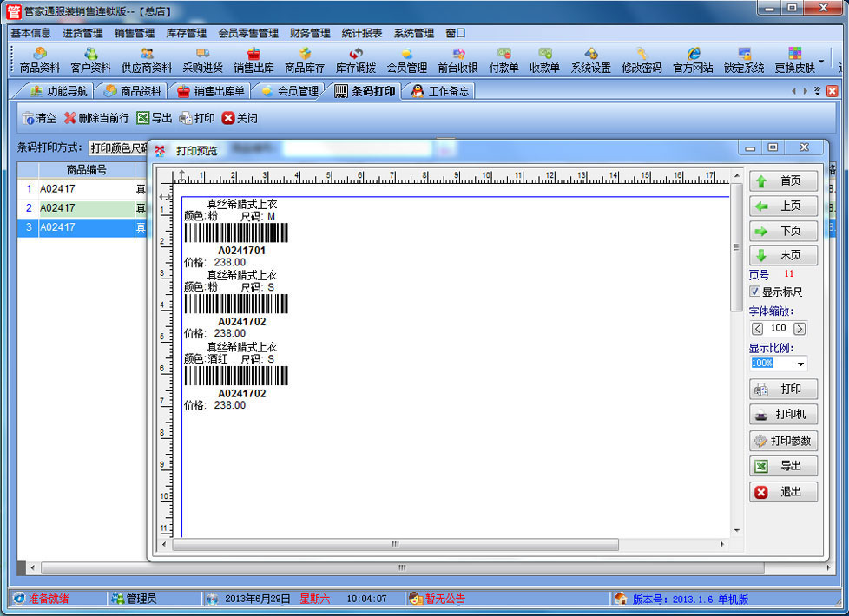This screenshot has height=616, width=849.
Task: Delete current row with 删除当前行
Action: point(95,118)
